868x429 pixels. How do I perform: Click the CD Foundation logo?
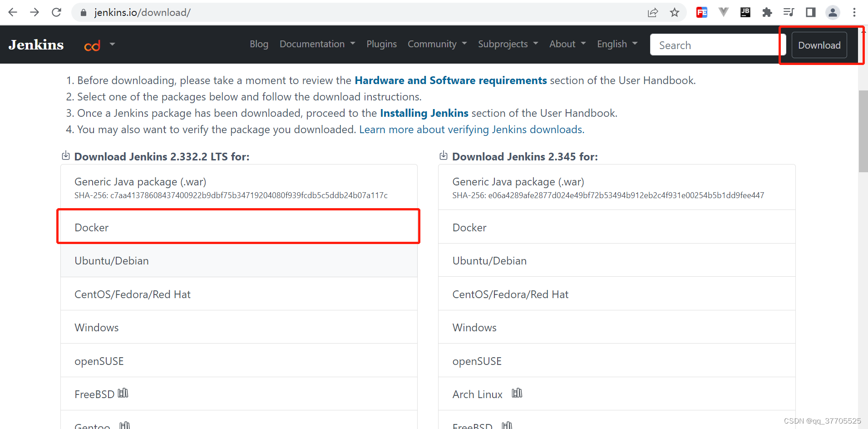(92, 45)
